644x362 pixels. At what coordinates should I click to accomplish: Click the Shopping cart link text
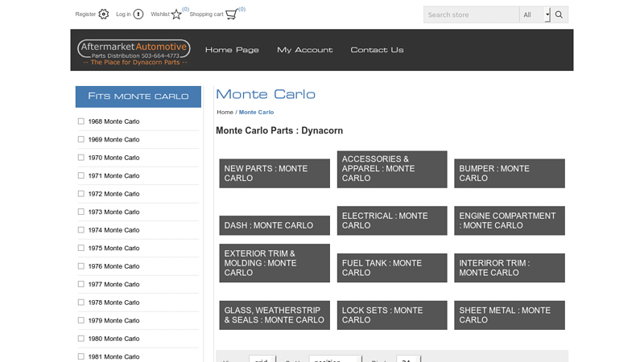point(207,14)
